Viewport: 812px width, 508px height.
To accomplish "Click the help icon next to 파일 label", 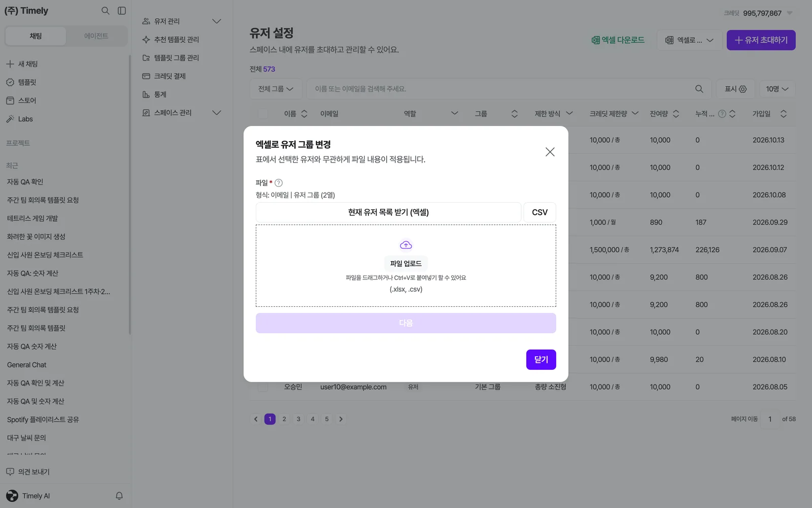I will pyautogui.click(x=279, y=183).
